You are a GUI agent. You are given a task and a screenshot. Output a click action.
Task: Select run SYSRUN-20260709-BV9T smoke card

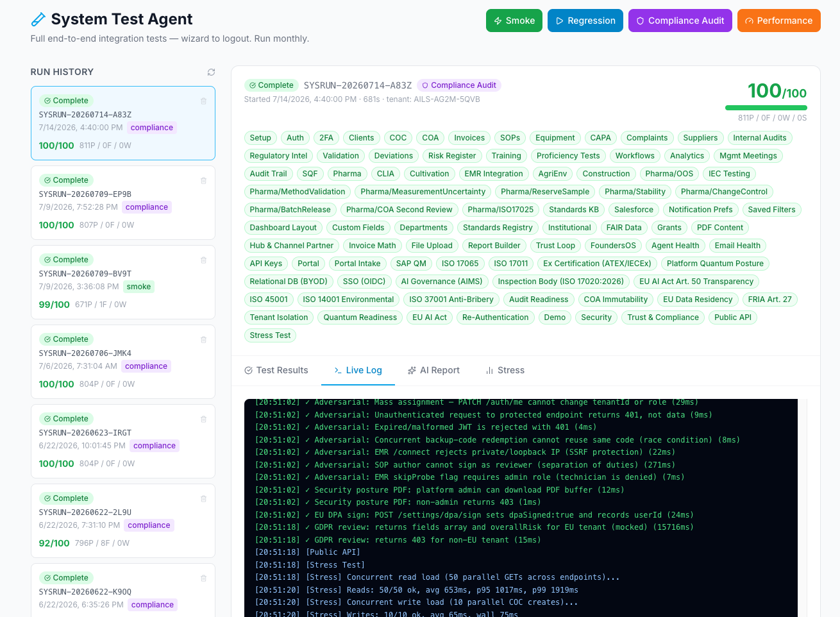point(123,282)
